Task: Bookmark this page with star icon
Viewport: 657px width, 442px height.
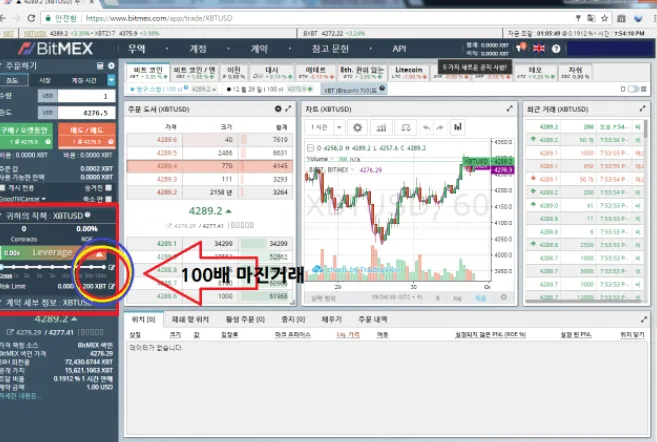Action: tap(604, 18)
